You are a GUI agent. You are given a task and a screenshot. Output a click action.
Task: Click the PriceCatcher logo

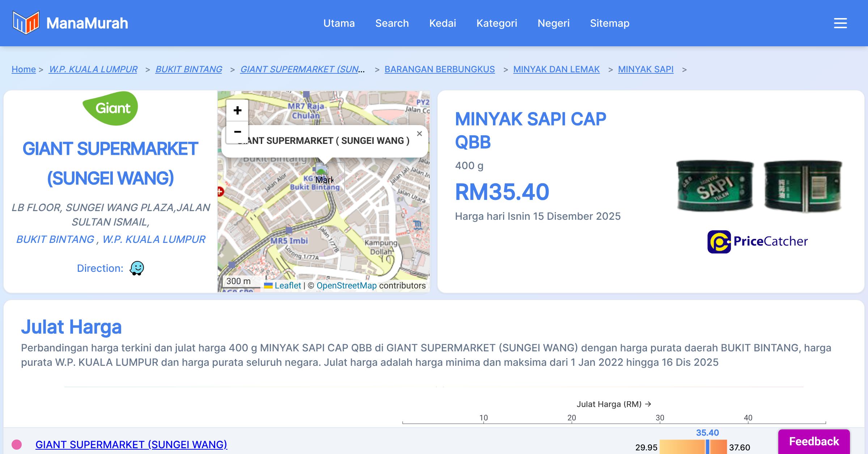758,241
